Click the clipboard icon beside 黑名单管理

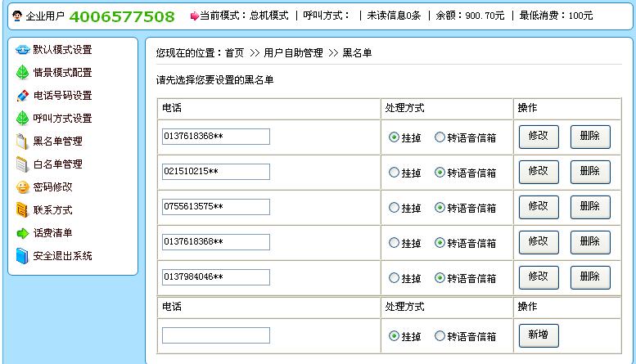pos(22,142)
